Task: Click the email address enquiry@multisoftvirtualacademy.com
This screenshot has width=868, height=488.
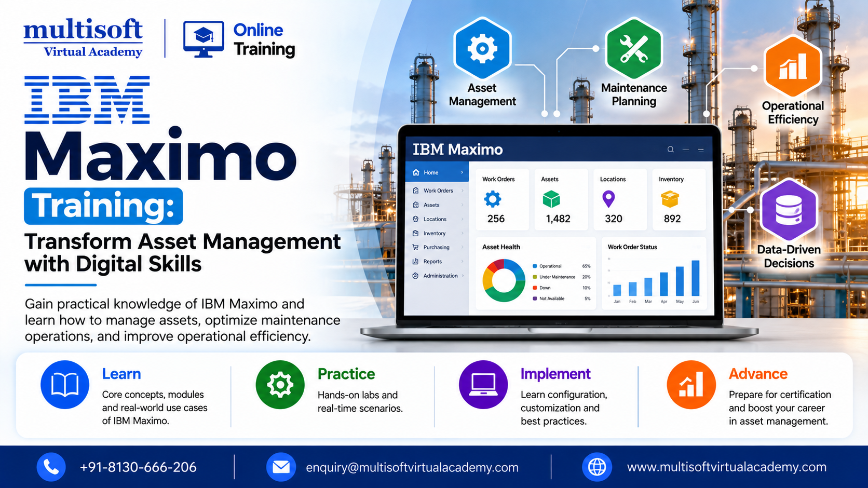Action: click(412, 467)
